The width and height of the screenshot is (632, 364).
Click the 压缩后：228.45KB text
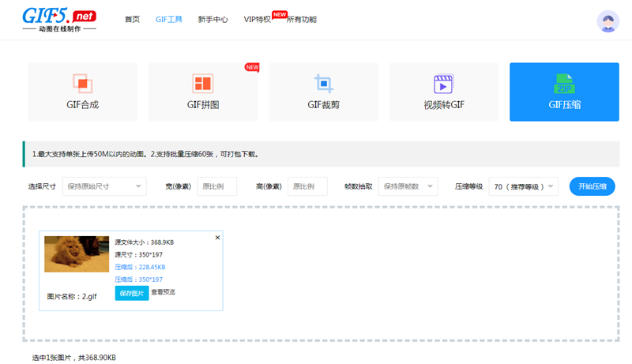140,267
